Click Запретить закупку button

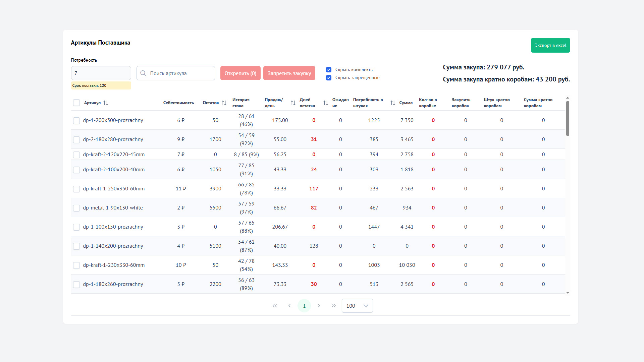click(x=289, y=73)
